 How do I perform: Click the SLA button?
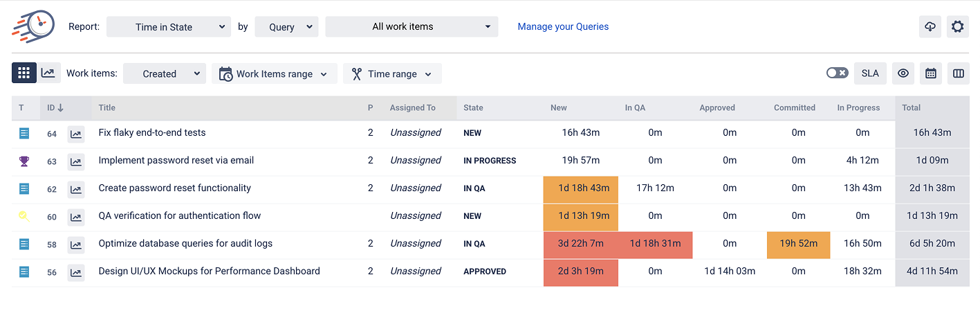[870, 73]
